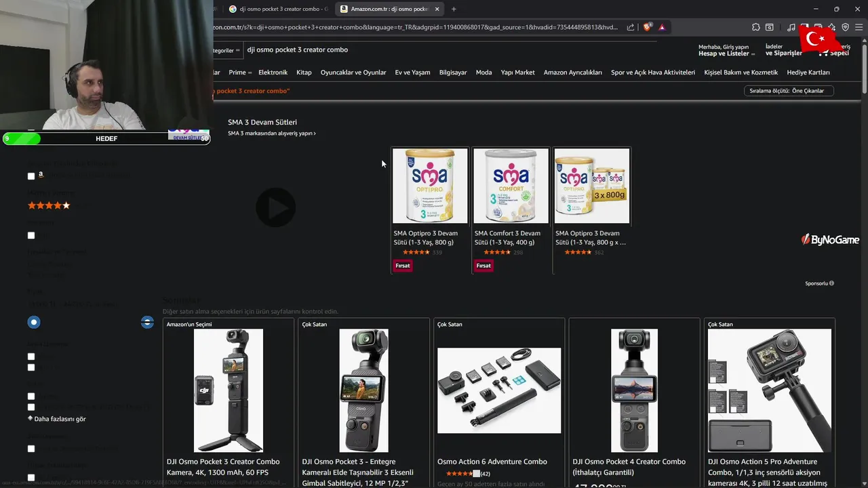Open the Moda category

[x=484, y=73]
